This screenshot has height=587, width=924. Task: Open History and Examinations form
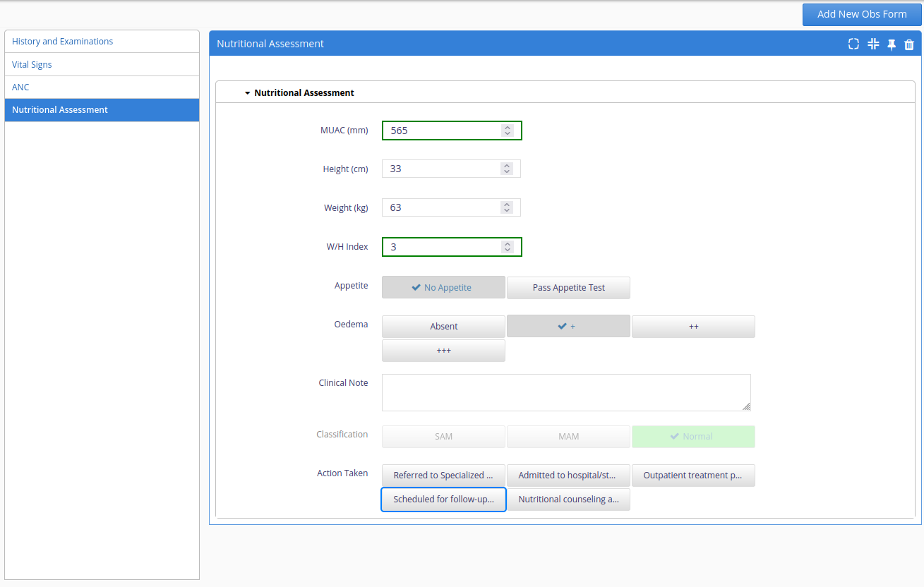pos(102,42)
